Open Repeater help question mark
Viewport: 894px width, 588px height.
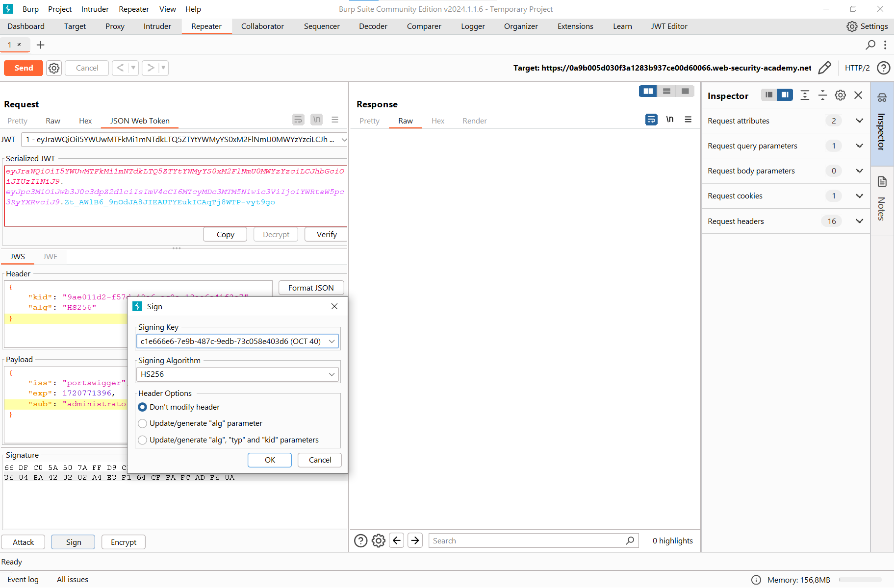coord(883,68)
